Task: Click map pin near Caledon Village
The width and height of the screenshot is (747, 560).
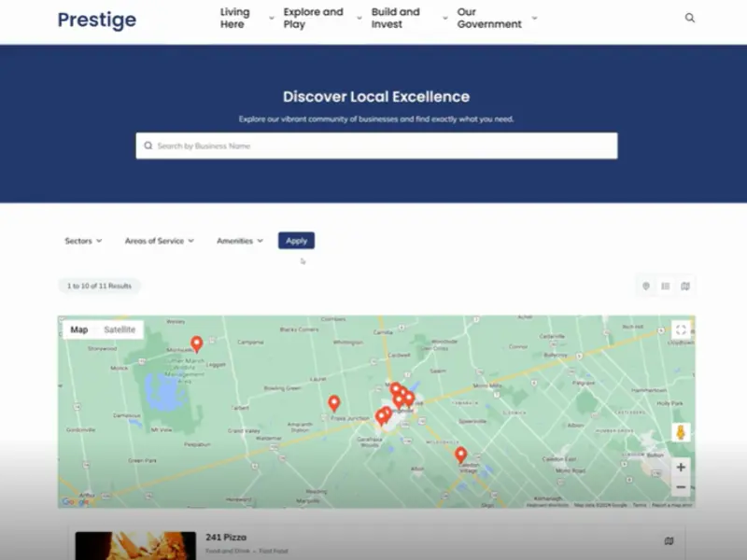Action: [x=460, y=455]
